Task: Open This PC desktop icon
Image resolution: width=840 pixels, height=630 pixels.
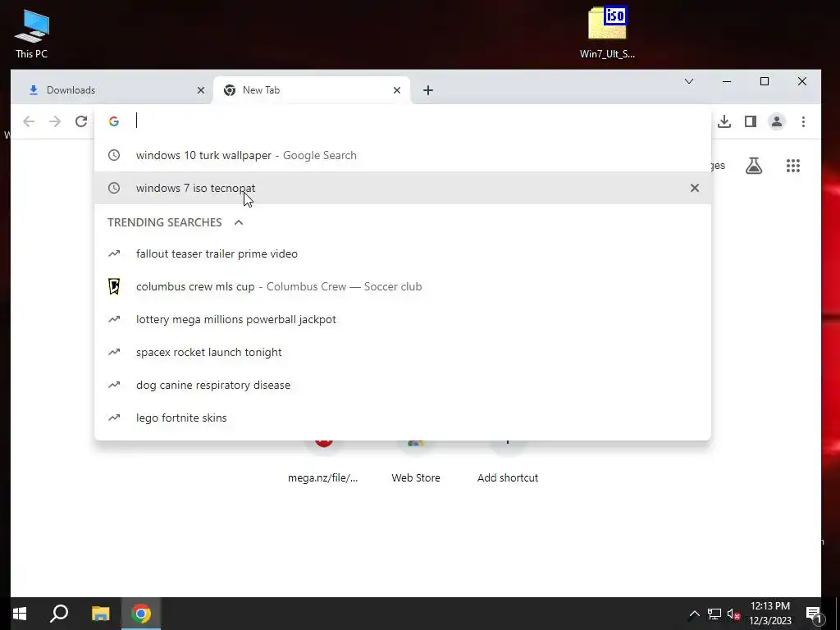Action: pos(32,33)
